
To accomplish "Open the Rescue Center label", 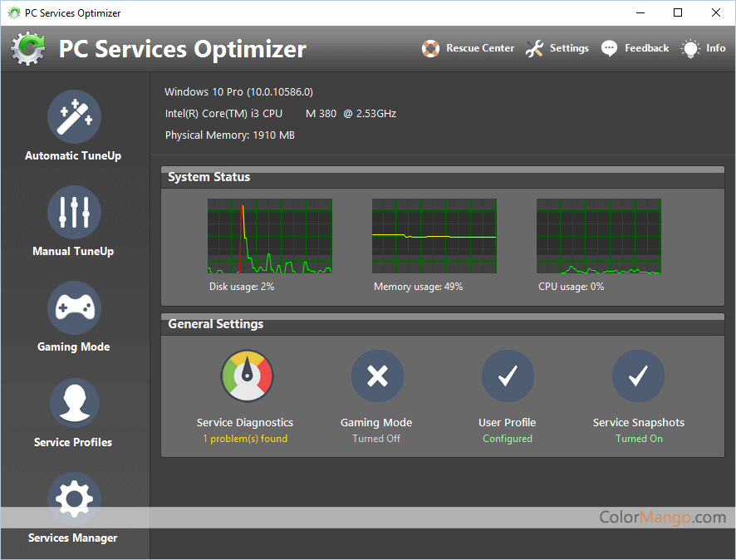I will 480,48.
